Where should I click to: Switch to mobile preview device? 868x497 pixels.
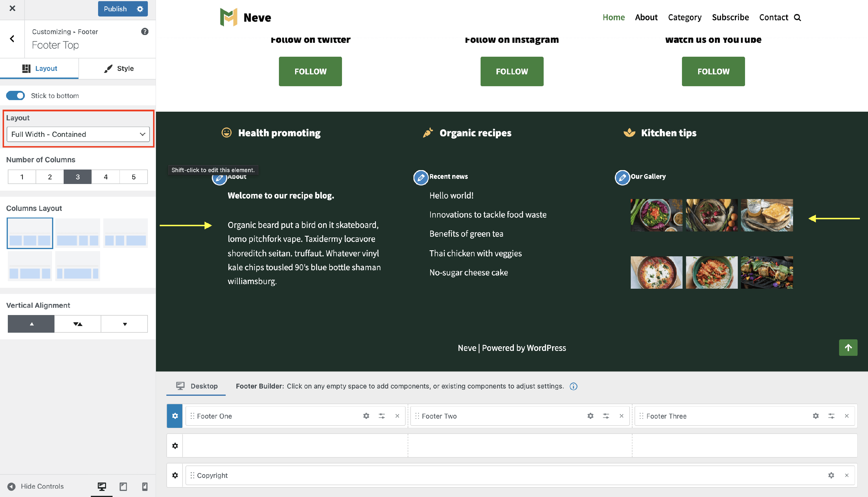tap(145, 486)
